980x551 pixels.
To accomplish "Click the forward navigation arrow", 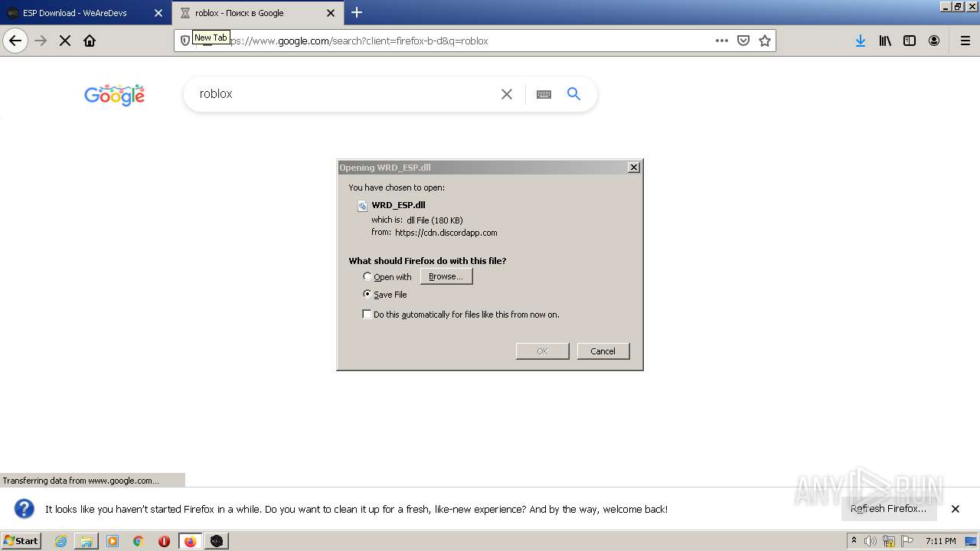I will click(x=41, y=41).
